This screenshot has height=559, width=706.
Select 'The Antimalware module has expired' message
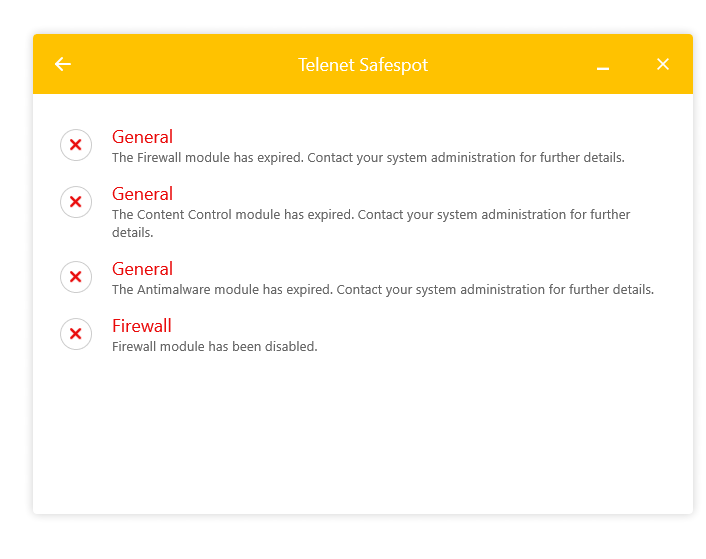pos(383,290)
